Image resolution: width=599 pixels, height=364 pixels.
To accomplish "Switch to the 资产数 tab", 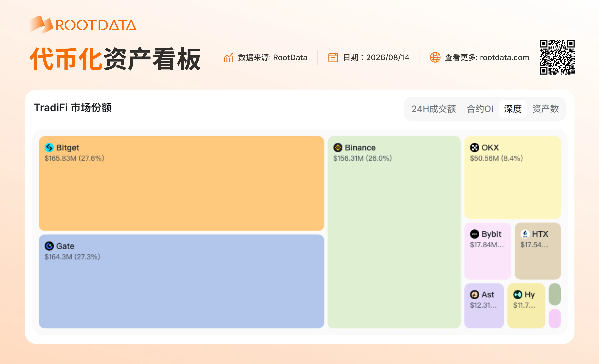I will [545, 109].
